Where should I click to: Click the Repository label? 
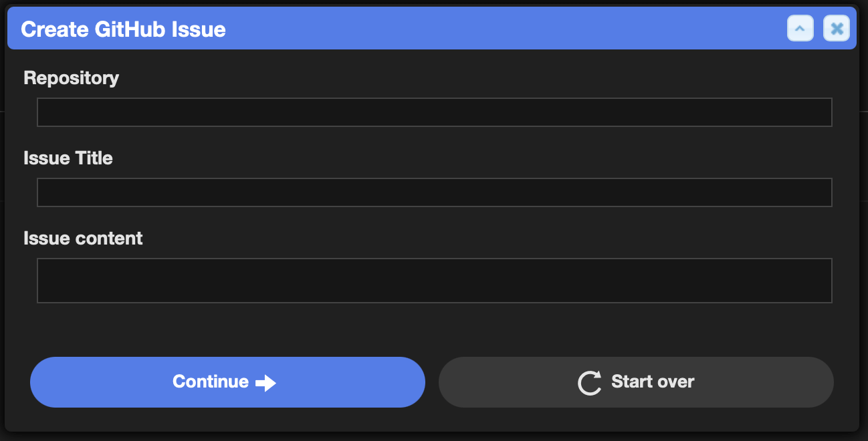click(x=71, y=78)
